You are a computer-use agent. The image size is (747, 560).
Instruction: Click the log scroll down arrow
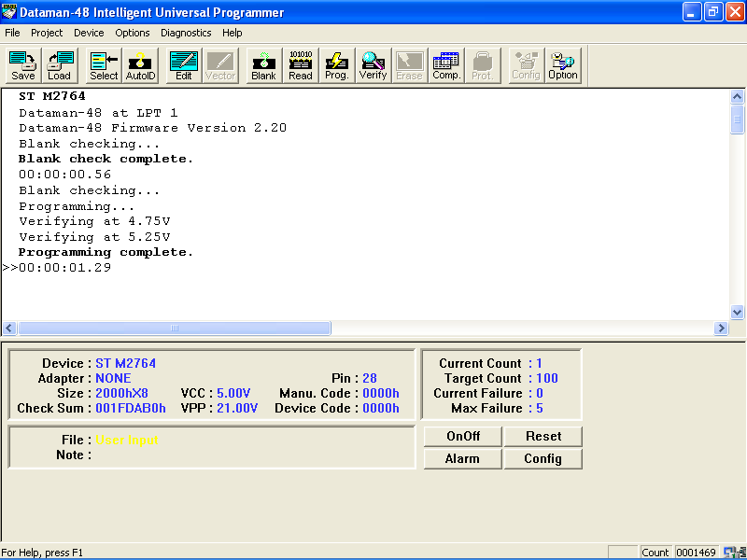737,313
